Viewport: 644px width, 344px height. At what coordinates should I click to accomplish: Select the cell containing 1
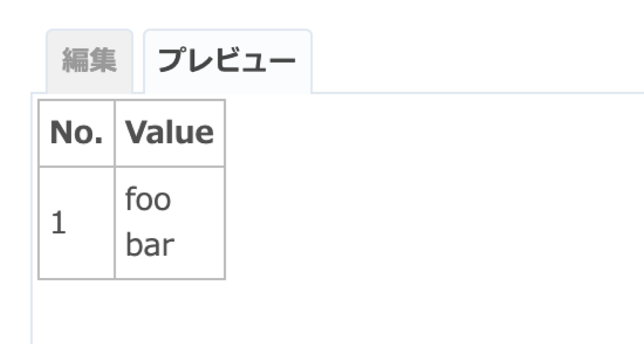pos(77,223)
